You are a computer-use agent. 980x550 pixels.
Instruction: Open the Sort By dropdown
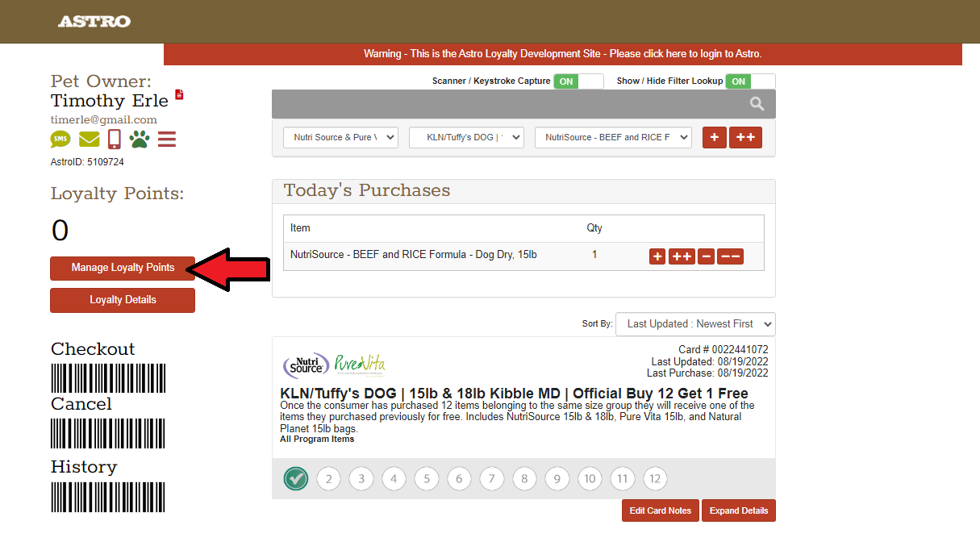pyautogui.click(x=695, y=324)
